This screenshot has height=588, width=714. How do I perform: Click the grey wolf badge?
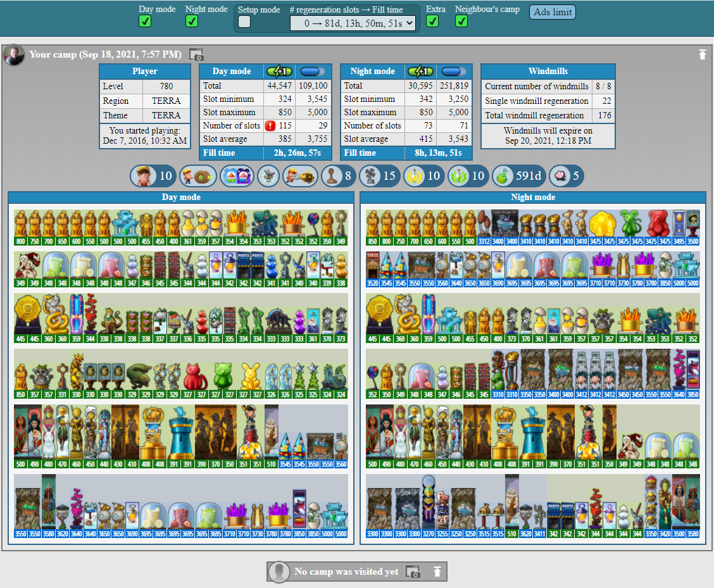click(268, 176)
